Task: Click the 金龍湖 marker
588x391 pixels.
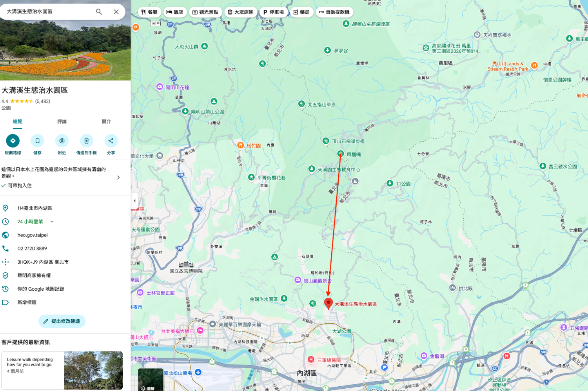Action: 424,356
